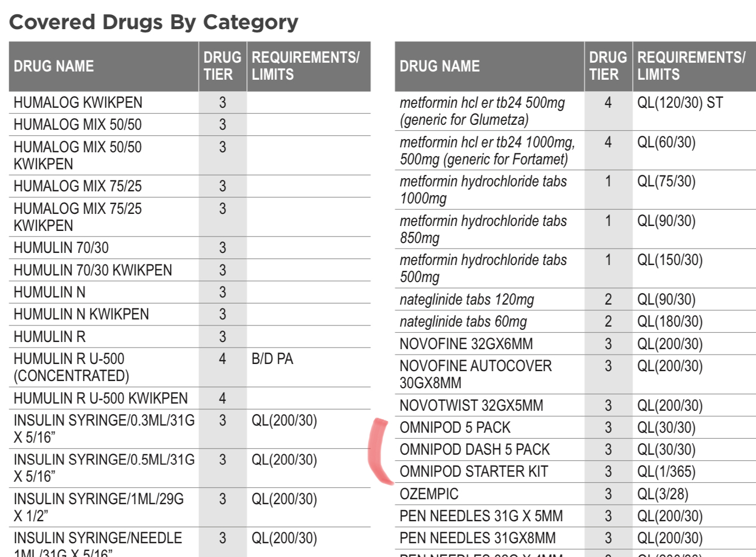Select OMNIPOD STARTER KIT entry

tap(474, 472)
